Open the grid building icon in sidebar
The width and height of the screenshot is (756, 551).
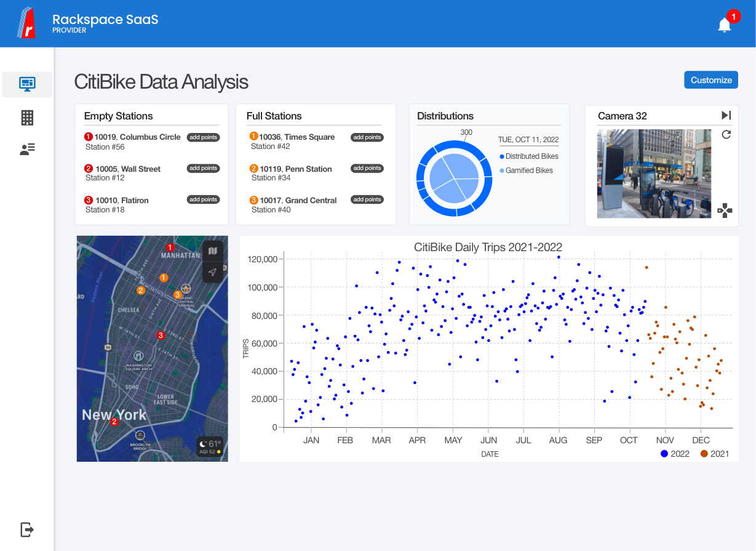tap(27, 118)
